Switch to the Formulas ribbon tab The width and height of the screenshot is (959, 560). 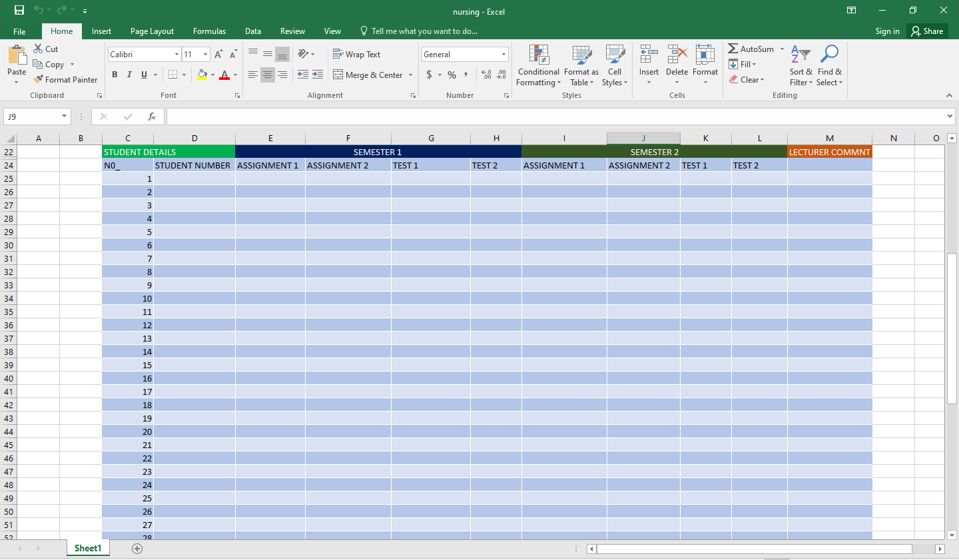click(x=209, y=31)
